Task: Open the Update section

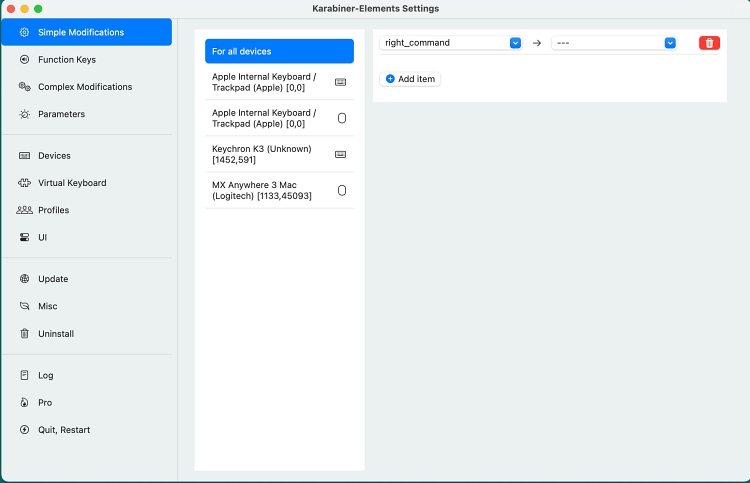Action: pyautogui.click(x=87, y=279)
